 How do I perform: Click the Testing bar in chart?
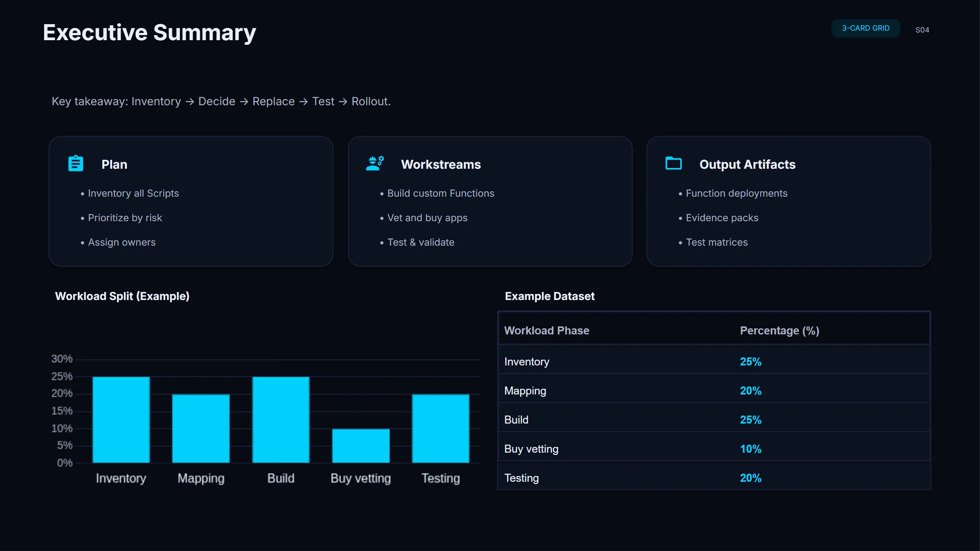point(440,428)
